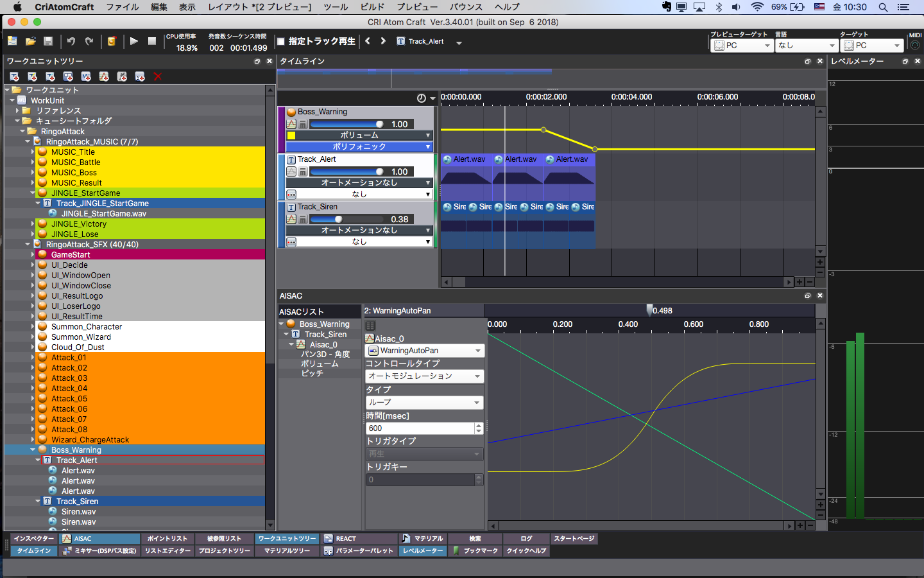Collapse the RingoAttack_MUSIC cue sheet
This screenshot has height=578, width=924.
coord(28,141)
